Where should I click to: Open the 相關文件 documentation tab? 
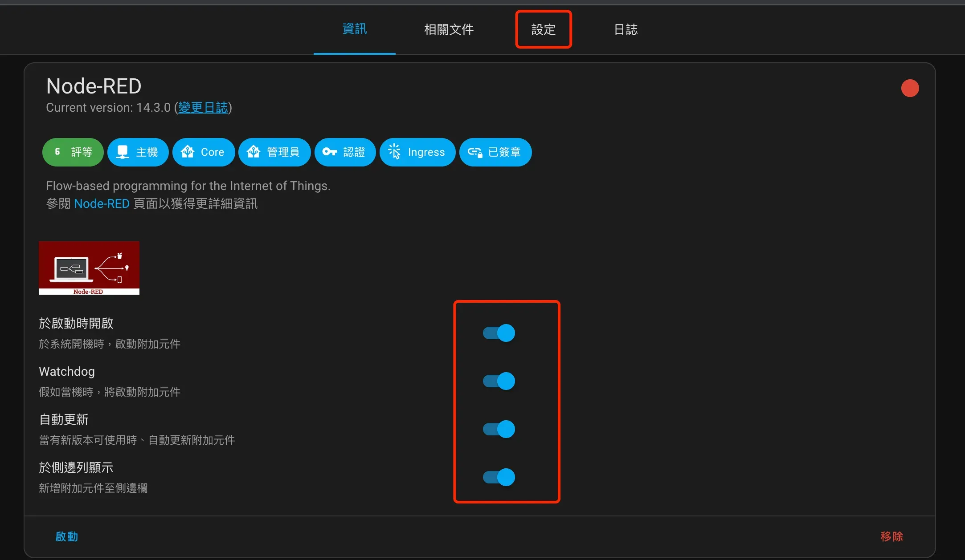pyautogui.click(x=449, y=29)
